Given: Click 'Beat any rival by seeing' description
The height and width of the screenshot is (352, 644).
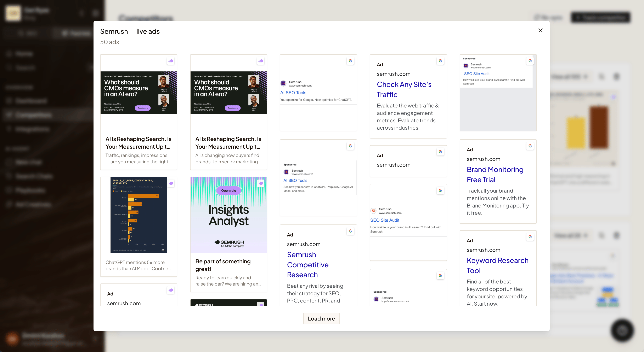Looking at the screenshot, I should point(315,293).
